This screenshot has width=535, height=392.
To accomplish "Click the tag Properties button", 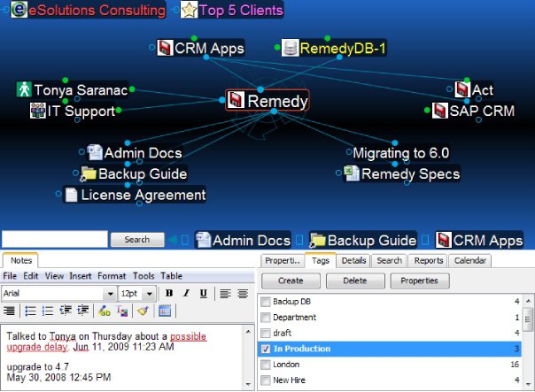I will 420,281.
